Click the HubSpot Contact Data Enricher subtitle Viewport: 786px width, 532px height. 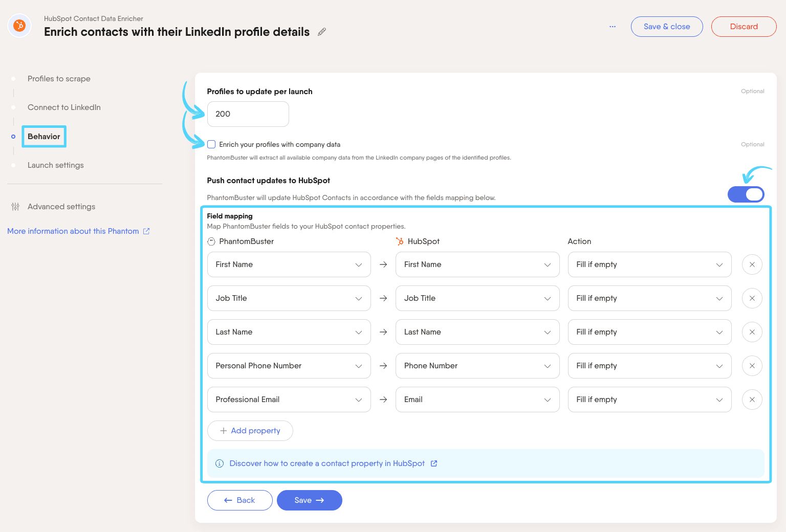point(94,18)
